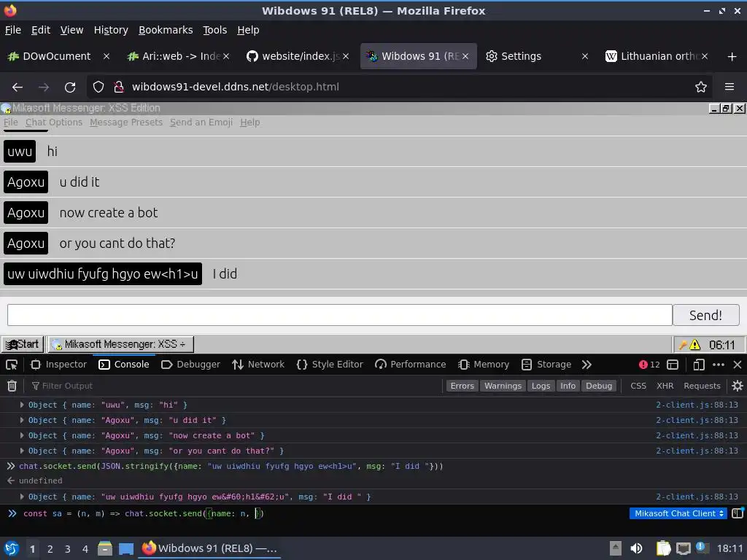Switch to the Network devtools tab
The height and width of the screenshot is (560, 747).
tap(258, 365)
